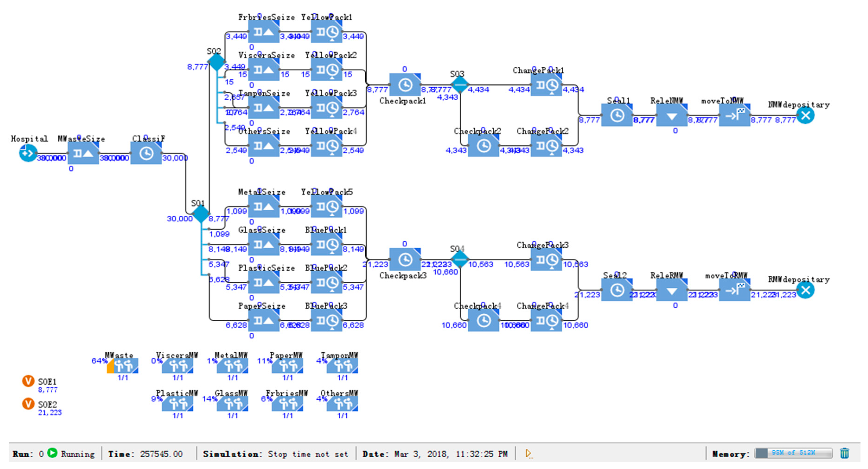Select the OthersSeize block icon
The width and height of the screenshot is (868, 469).
pyautogui.click(x=264, y=146)
